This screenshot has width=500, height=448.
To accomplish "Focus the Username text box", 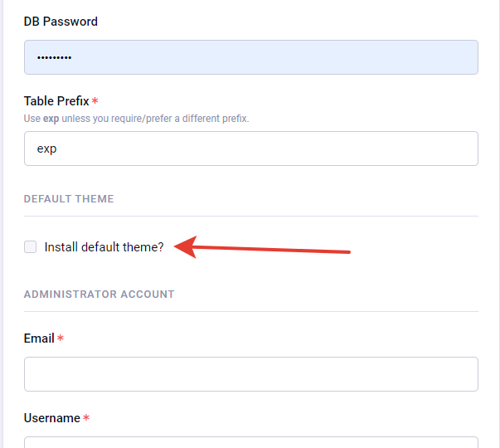I will point(250,442).
